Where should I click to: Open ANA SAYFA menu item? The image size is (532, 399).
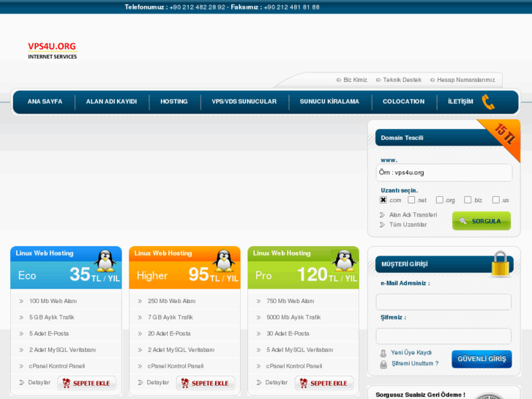click(45, 102)
